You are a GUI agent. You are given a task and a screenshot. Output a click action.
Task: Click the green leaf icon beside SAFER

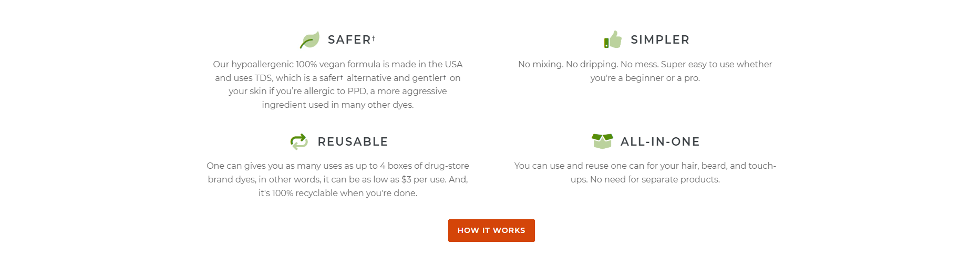point(310,40)
